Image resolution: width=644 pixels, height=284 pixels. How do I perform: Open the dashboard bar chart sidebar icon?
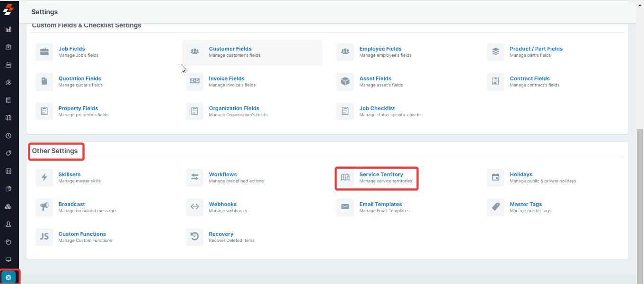coord(9,29)
